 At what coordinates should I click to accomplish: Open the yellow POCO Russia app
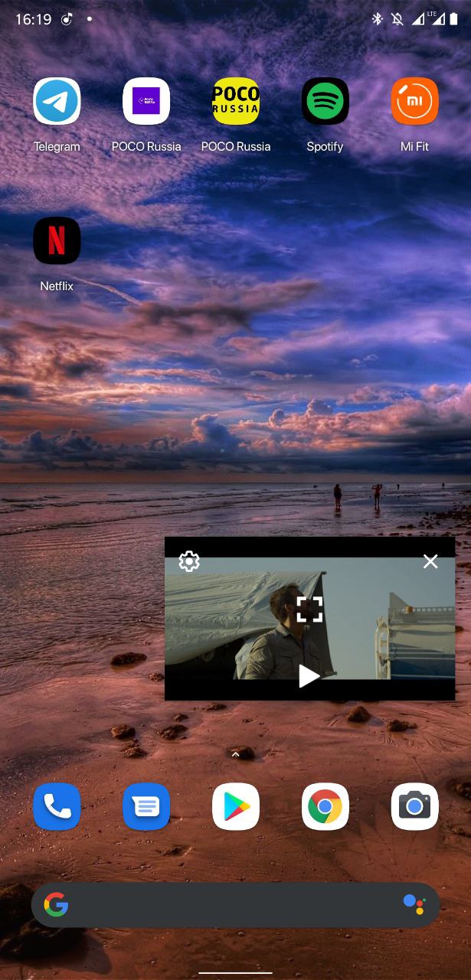(236, 101)
